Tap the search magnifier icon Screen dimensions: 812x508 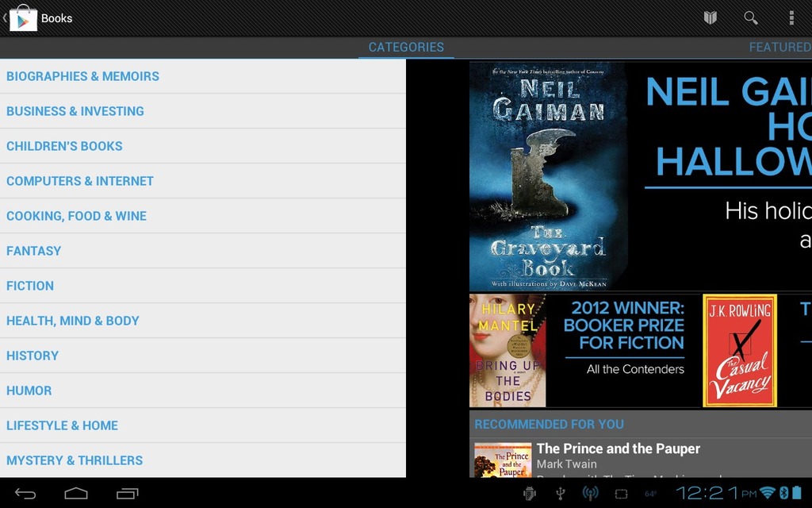(750, 18)
